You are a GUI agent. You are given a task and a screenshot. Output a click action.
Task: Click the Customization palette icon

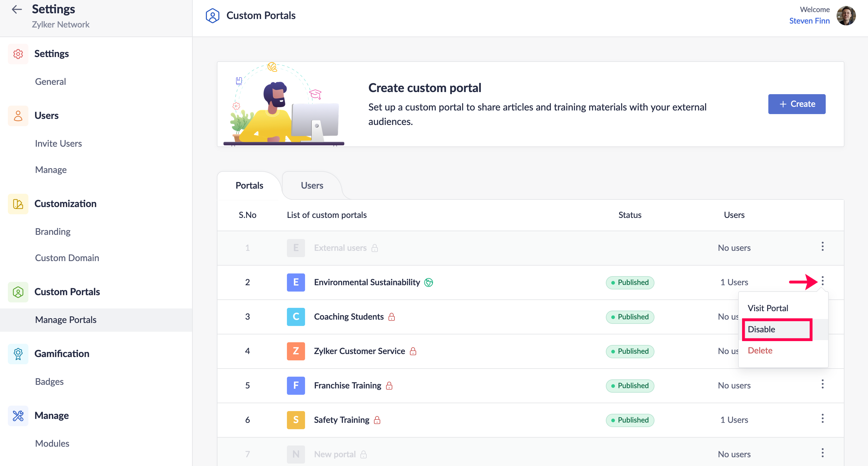point(18,204)
